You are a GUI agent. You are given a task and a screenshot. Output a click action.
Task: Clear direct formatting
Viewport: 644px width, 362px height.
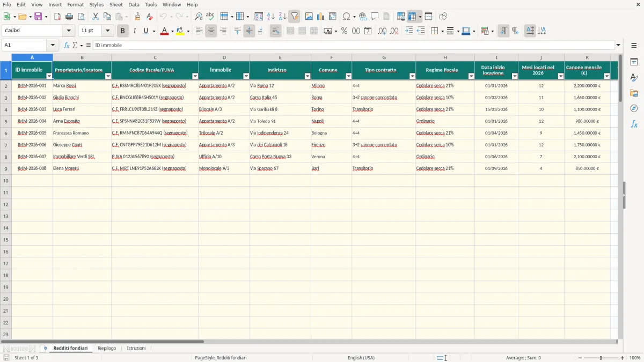[x=150, y=17]
